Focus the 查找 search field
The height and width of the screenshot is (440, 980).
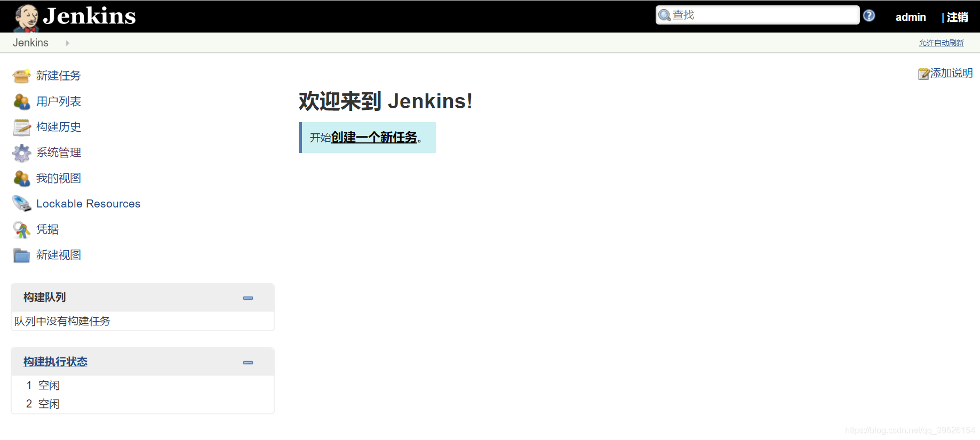pos(758,15)
